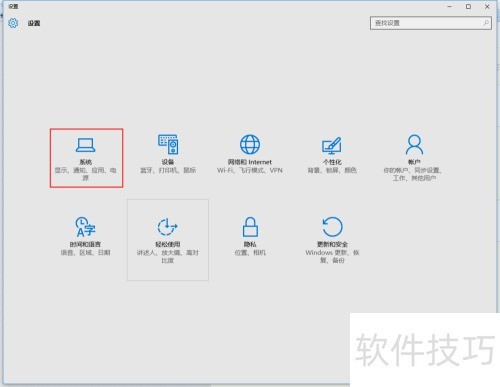500x387 pixels.
Task: Click the Windows 更新 description text
Action: click(332, 256)
